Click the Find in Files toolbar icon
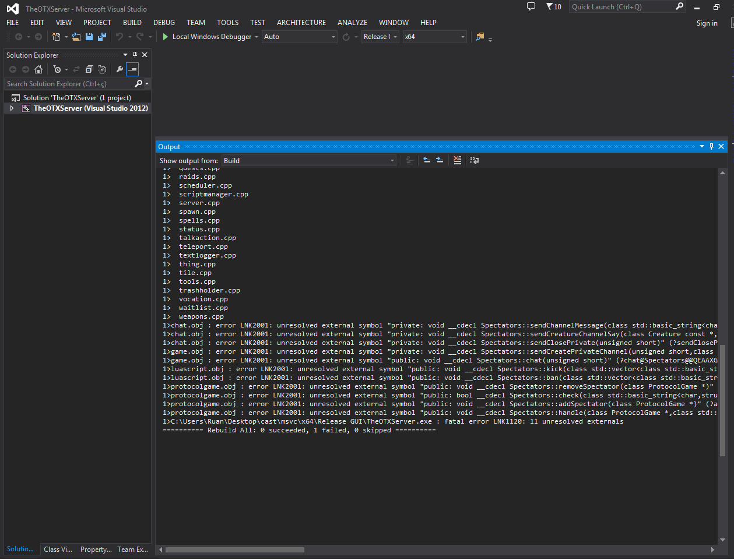Screen dimensions: 734x560 click(x=480, y=37)
